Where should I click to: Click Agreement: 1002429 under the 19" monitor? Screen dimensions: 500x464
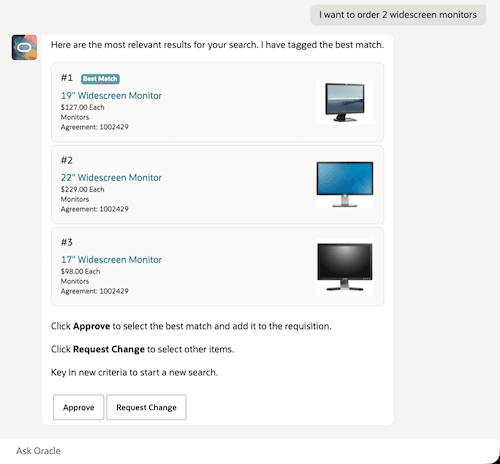[x=94, y=127]
